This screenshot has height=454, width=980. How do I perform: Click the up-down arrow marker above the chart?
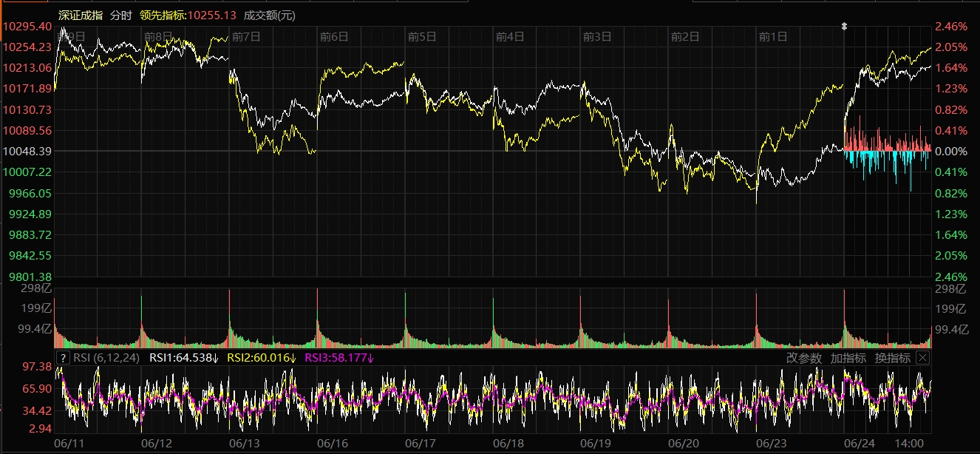coord(845,27)
